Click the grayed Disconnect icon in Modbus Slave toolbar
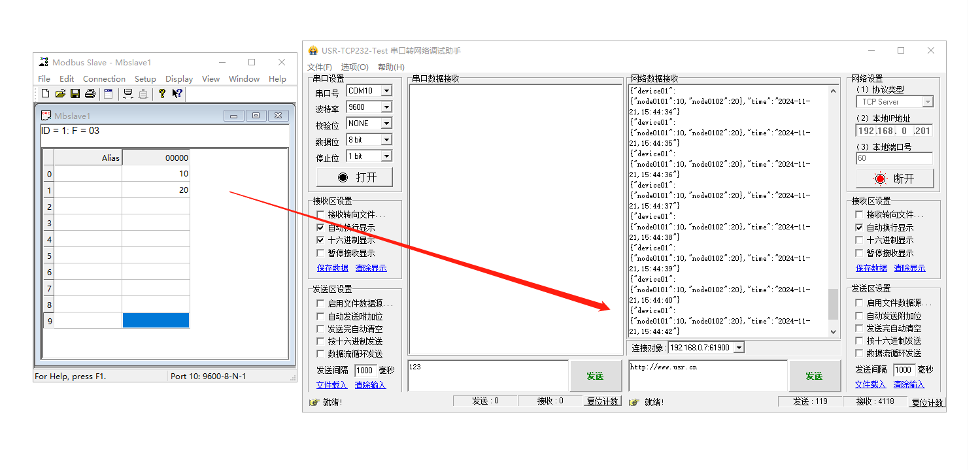Image resolution: width=980 pixels, height=470 pixels. click(x=143, y=94)
